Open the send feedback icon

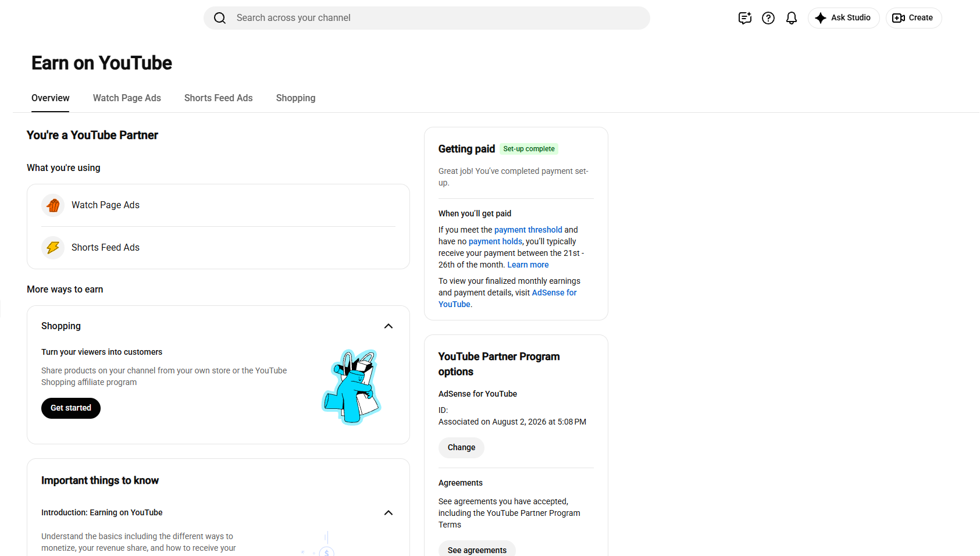[x=745, y=18]
